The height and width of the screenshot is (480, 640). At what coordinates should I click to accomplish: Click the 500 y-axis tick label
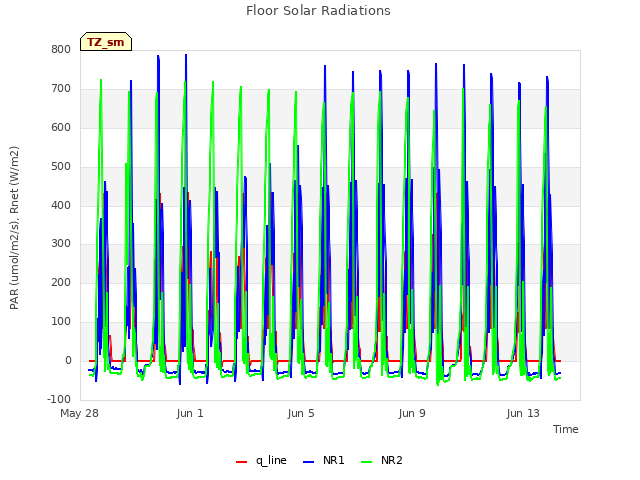(61, 167)
